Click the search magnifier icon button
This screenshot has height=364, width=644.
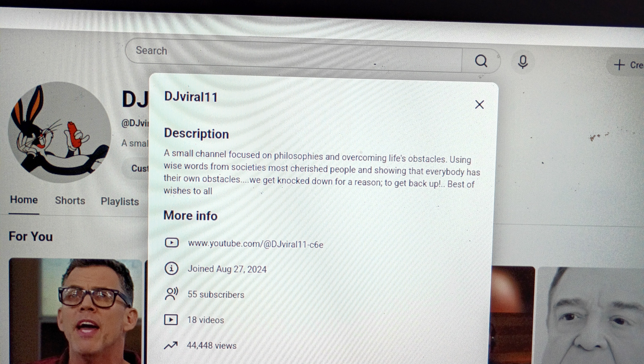coord(481,61)
